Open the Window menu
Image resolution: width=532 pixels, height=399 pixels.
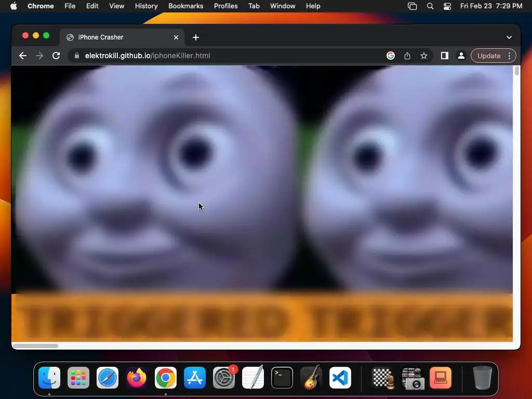(x=283, y=6)
